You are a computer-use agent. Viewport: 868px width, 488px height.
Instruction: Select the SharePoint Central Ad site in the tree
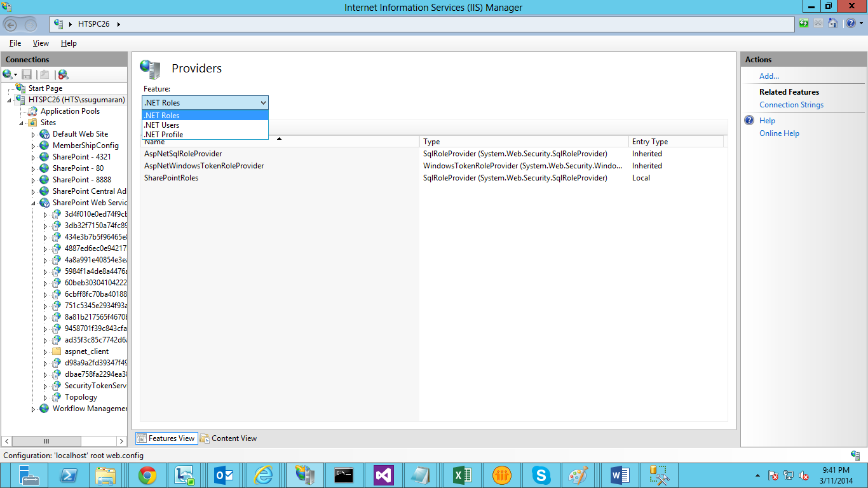(x=90, y=191)
